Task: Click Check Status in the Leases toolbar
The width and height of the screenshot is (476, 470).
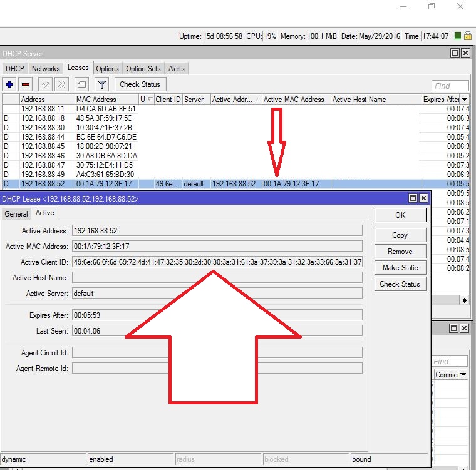Action: [140, 84]
